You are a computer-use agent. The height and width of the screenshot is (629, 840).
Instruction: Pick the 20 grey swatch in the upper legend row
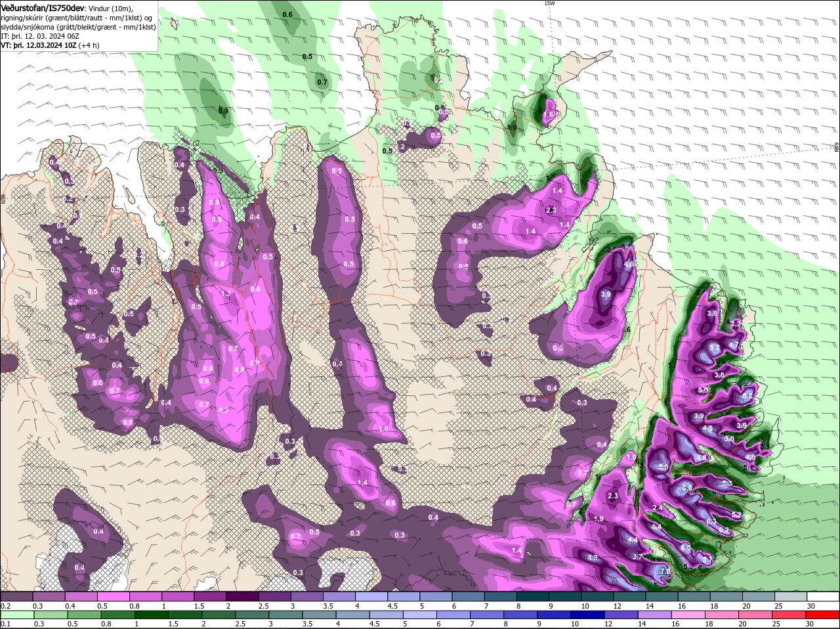(758, 596)
